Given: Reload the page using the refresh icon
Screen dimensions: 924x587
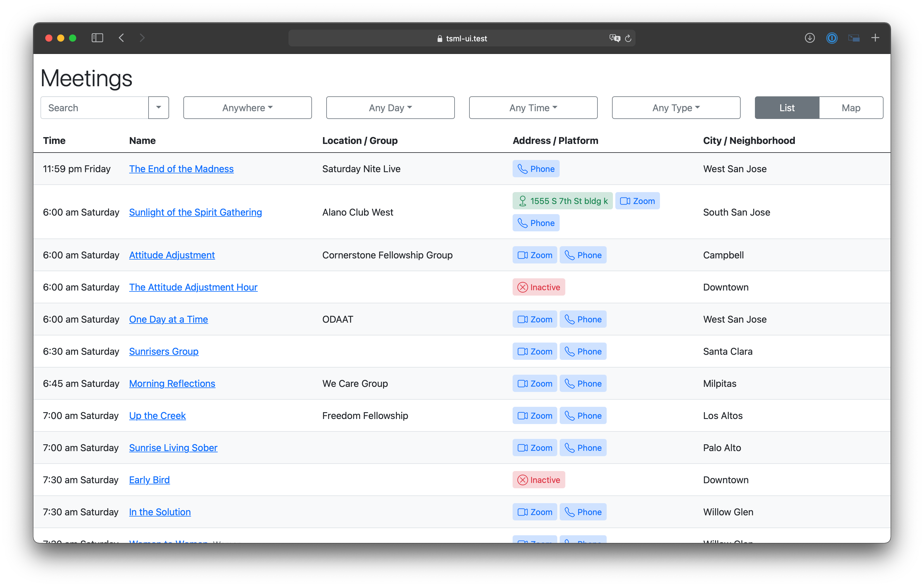Looking at the screenshot, I should [628, 38].
